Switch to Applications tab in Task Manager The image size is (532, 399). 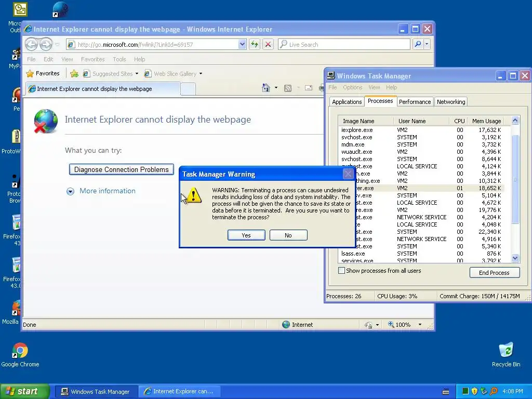[x=347, y=102]
